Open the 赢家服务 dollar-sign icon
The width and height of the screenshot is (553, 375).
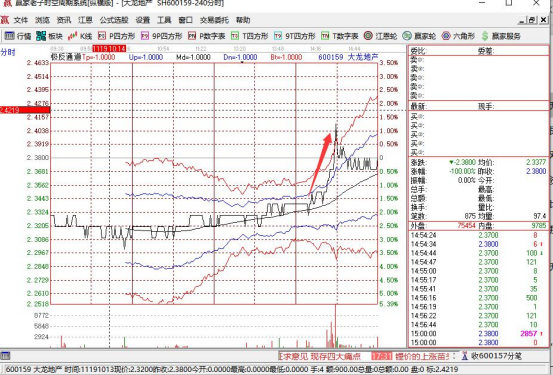[x=501, y=36]
